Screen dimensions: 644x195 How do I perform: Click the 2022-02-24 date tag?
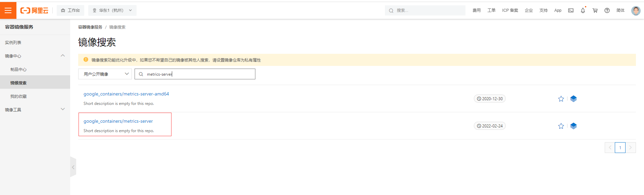490,126
